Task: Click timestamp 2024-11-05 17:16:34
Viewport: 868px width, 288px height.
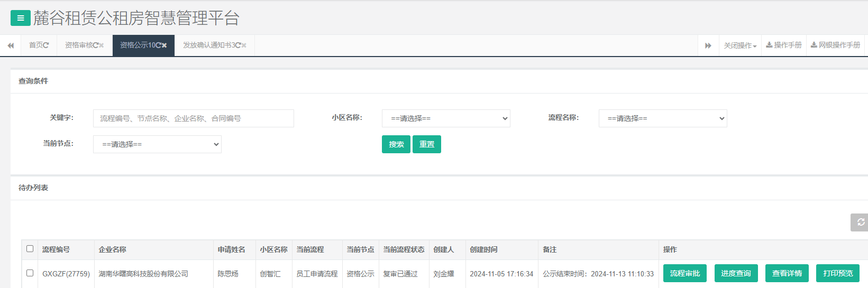Action: click(501, 274)
